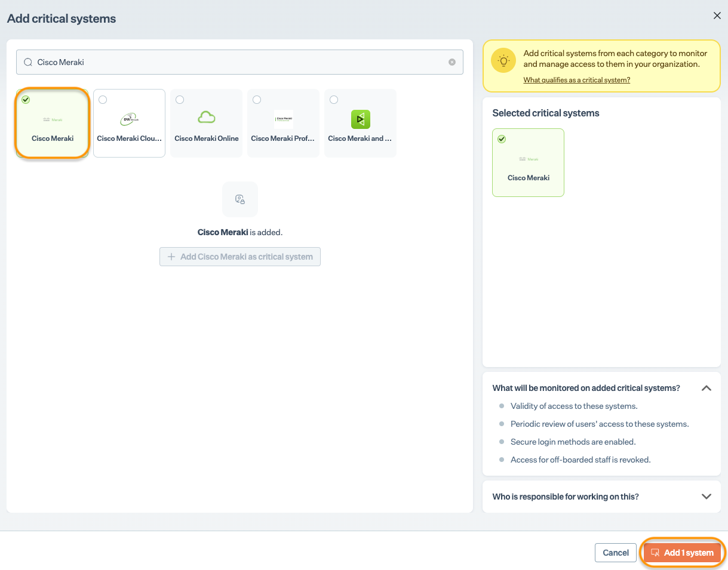
Task: Click the search magnifier icon
Action: [27, 62]
